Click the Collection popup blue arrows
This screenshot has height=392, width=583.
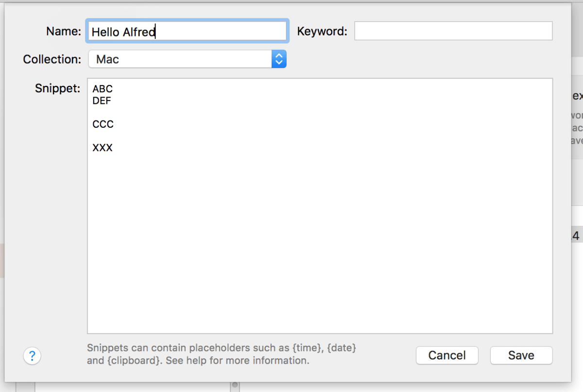pos(279,59)
